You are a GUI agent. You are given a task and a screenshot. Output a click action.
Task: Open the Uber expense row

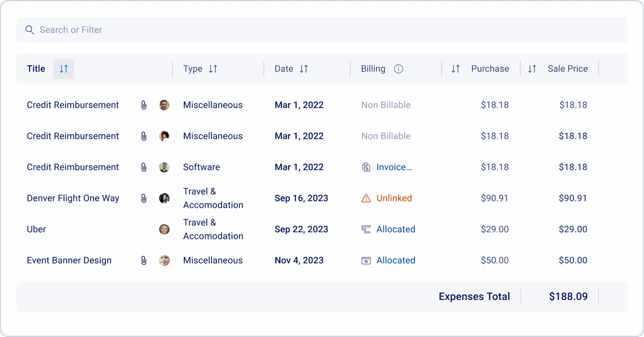pos(36,229)
